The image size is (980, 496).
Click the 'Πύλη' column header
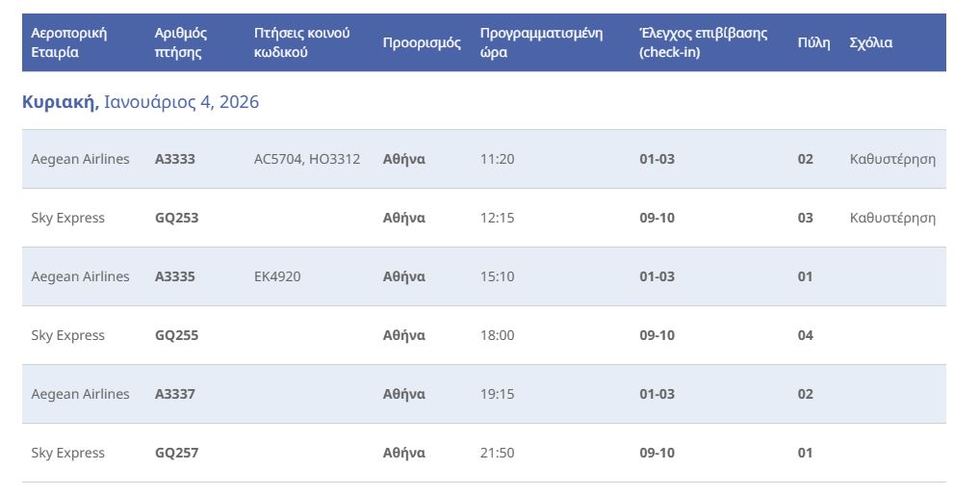click(813, 42)
